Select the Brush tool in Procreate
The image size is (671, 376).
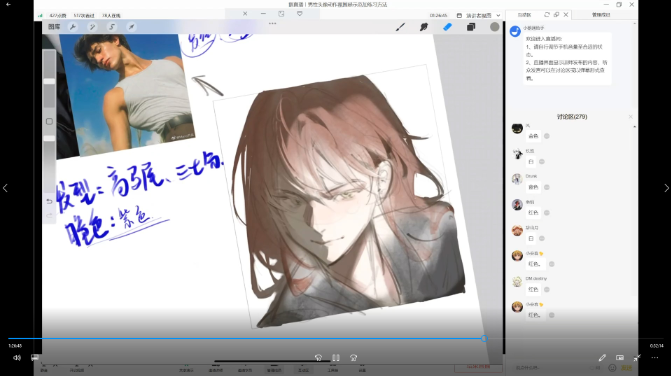coord(401,27)
